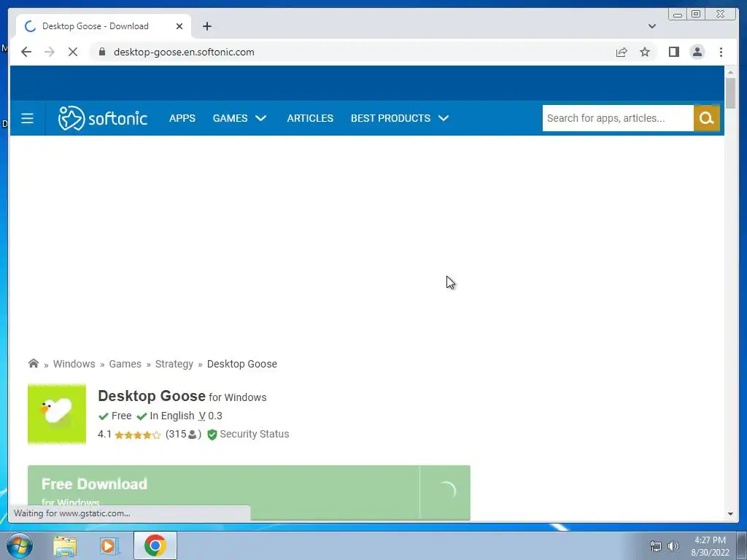Open the Chrome profile avatar

(697, 52)
